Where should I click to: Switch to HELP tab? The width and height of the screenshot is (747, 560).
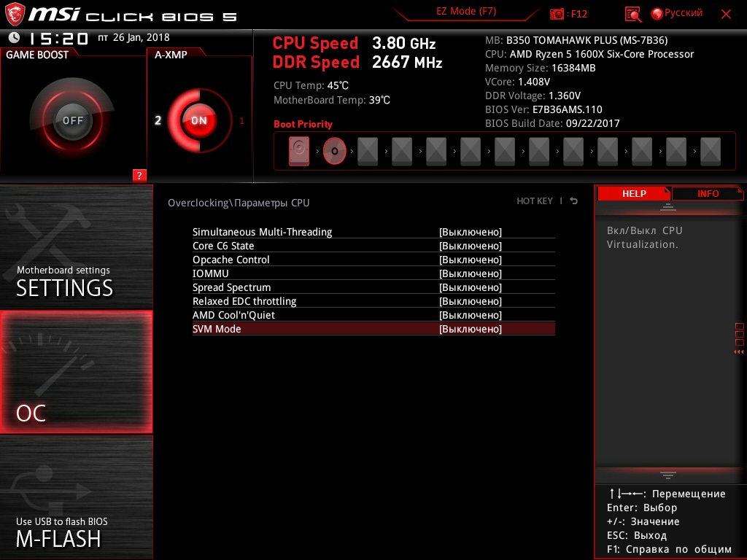point(634,194)
